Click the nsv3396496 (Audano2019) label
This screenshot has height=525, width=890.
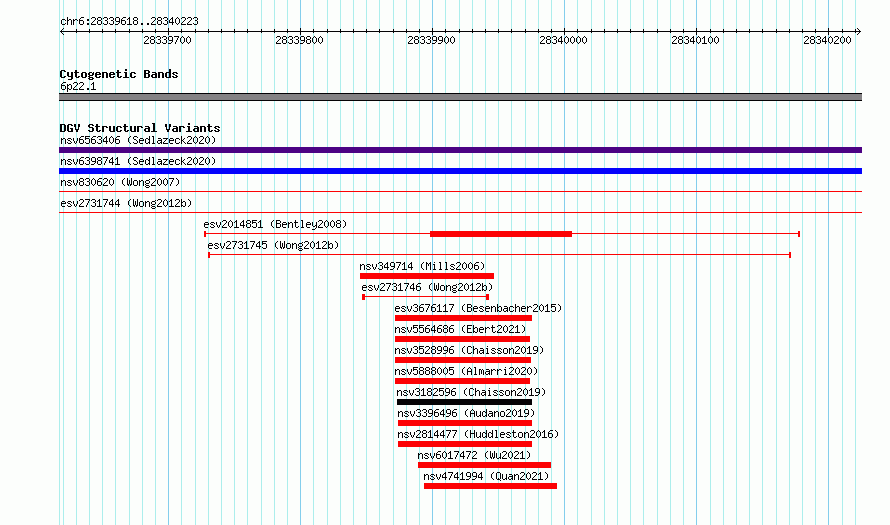click(466, 413)
